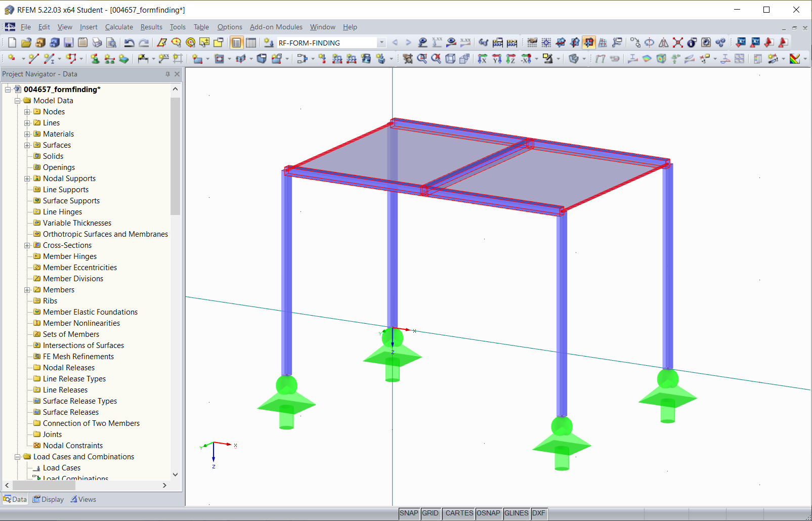Screen dimensions: 812x521
Task: Expand the Nodes tree item
Action: click(x=28, y=111)
